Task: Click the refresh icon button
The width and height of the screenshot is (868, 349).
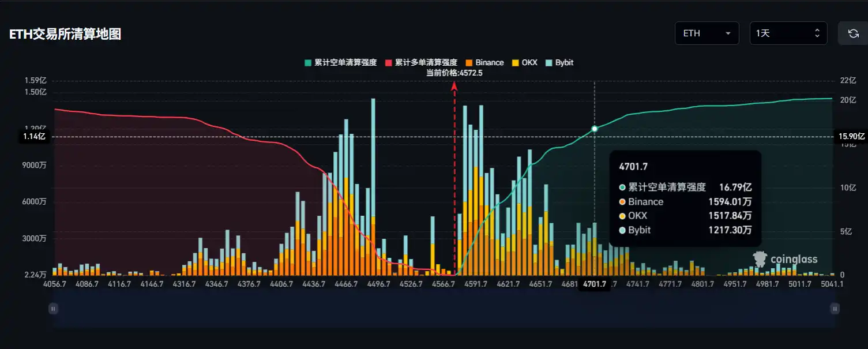Action: (x=853, y=33)
